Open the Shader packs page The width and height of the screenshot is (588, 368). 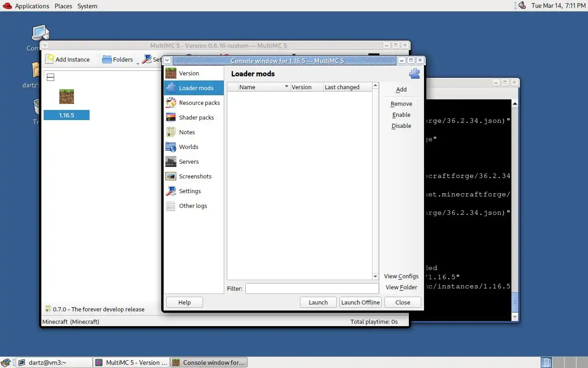[194, 117]
